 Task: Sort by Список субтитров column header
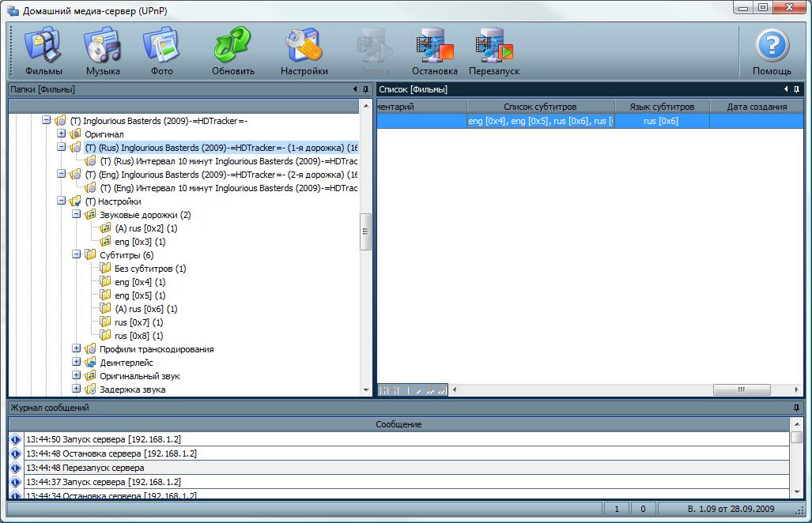[x=541, y=107]
